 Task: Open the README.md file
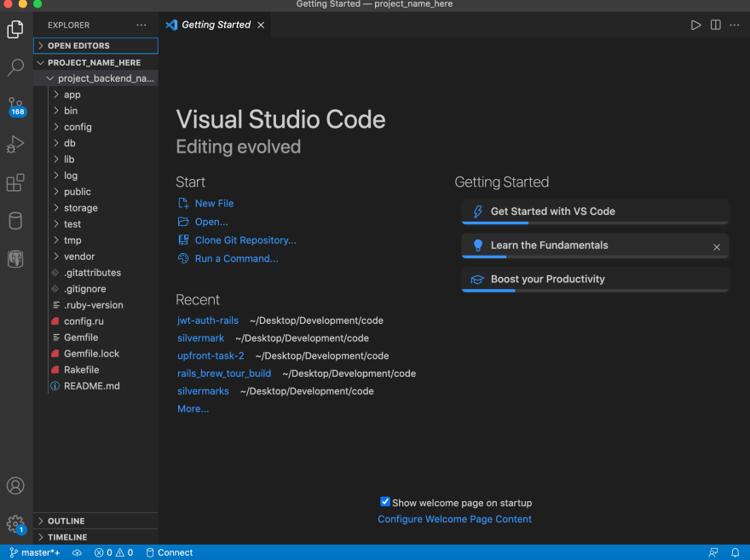(95, 386)
